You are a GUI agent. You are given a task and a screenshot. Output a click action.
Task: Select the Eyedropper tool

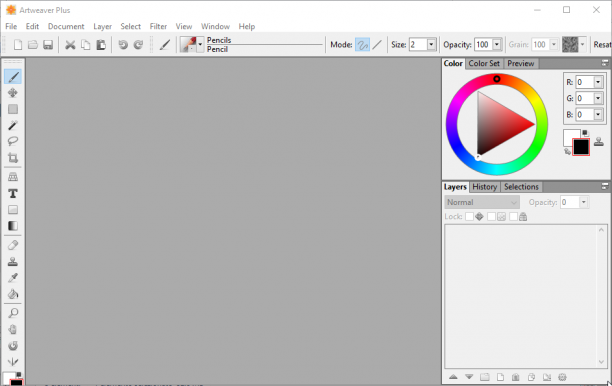pos(13,278)
